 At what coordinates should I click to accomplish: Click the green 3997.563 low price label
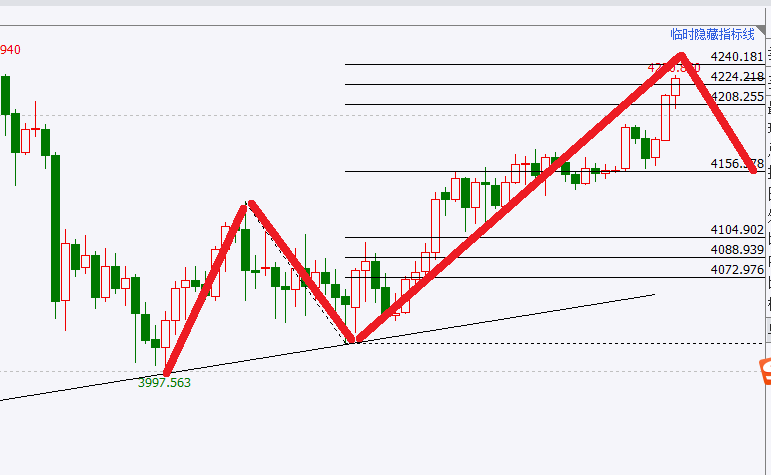[164, 383]
